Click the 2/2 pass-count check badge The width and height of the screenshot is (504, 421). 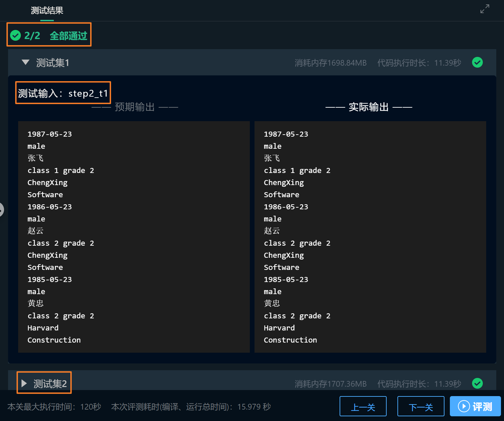[15, 35]
